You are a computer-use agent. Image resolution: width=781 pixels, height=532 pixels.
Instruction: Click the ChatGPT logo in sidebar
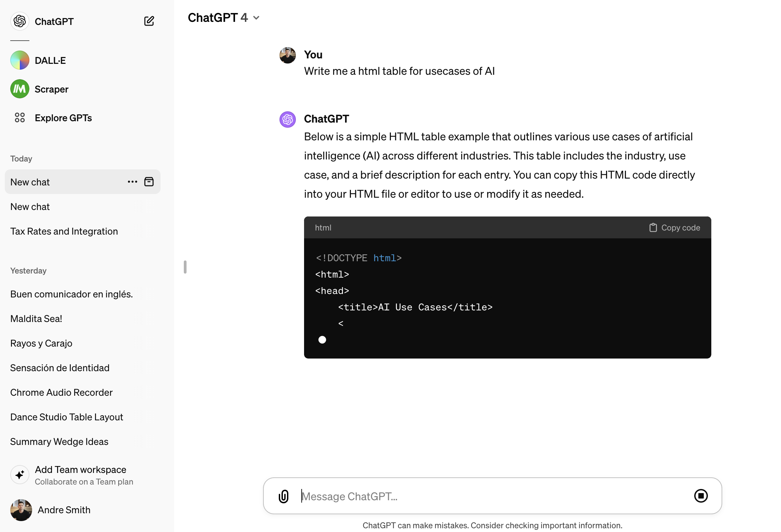click(20, 21)
